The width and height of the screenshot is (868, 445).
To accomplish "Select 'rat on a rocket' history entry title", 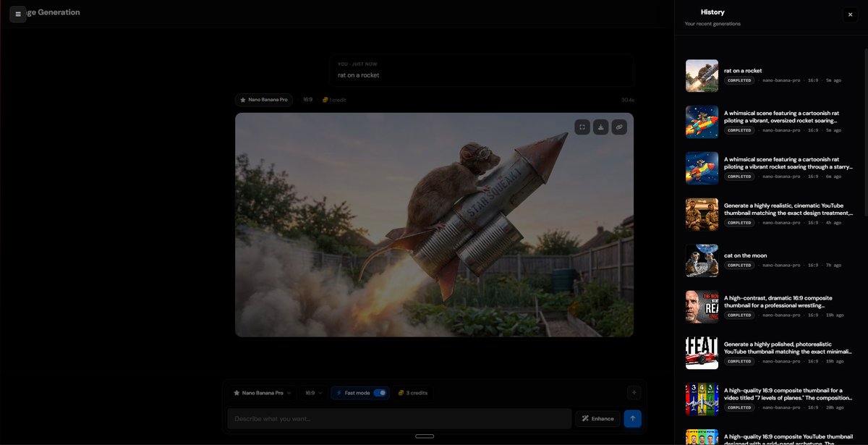I will [x=743, y=71].
